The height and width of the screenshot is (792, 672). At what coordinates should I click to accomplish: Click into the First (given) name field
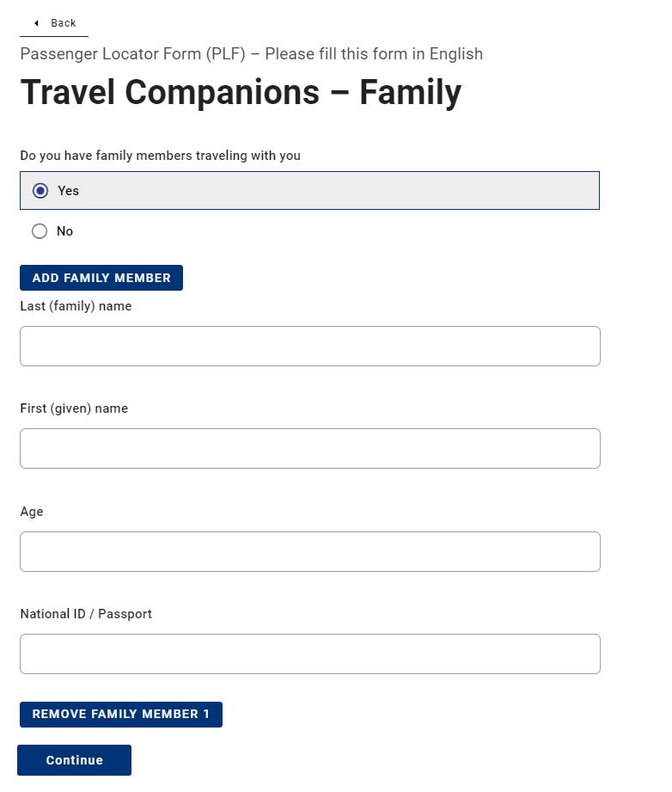point(309,449)
